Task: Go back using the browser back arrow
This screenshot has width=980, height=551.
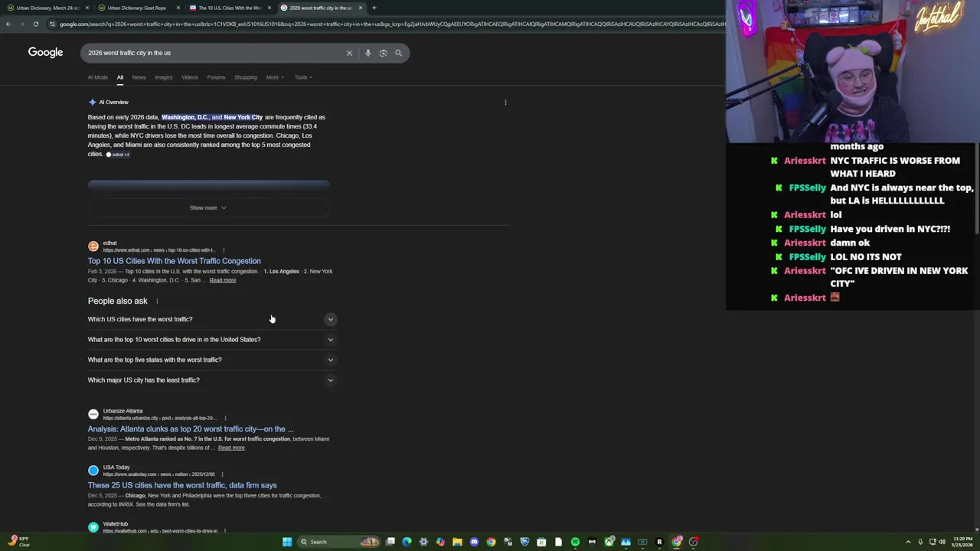Action: (8, 24)
